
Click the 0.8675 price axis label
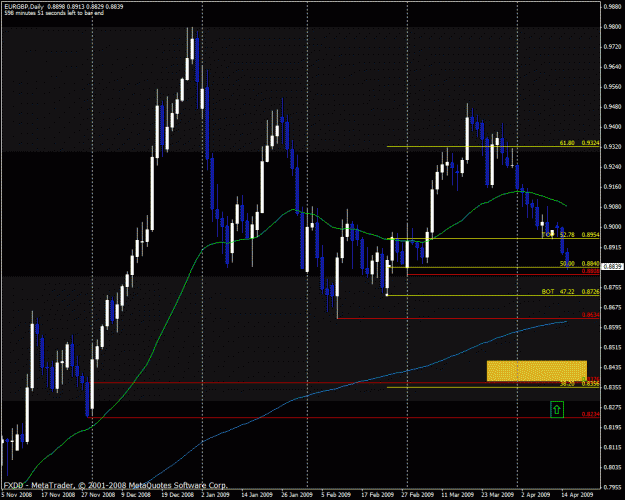(613, 307)
